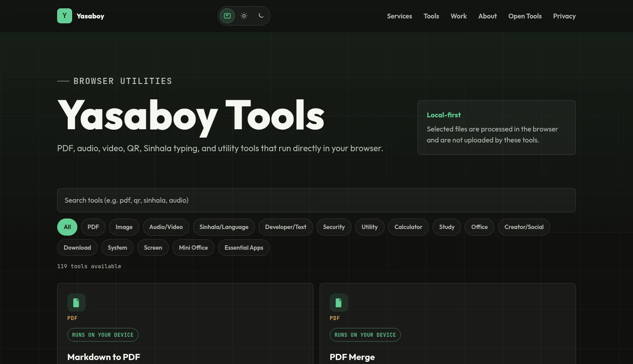
Task: Filter tools by Calculator category
Action: coord(408,227)
